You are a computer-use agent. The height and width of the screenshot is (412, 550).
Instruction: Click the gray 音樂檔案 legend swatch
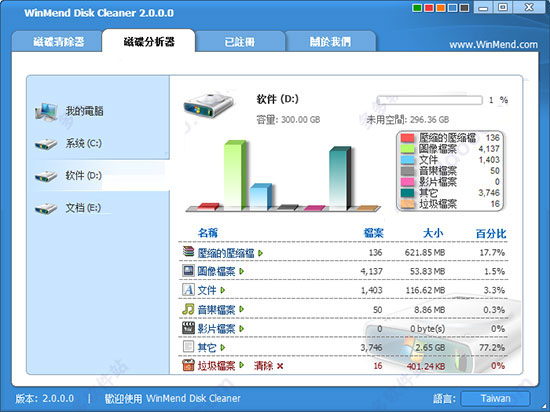point(407,171)
